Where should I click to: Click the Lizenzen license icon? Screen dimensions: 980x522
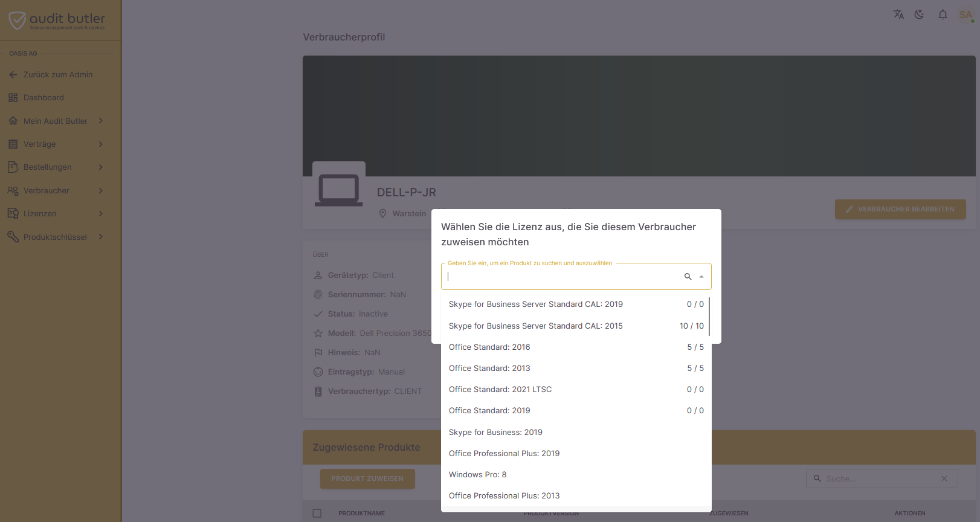[13, 214]
